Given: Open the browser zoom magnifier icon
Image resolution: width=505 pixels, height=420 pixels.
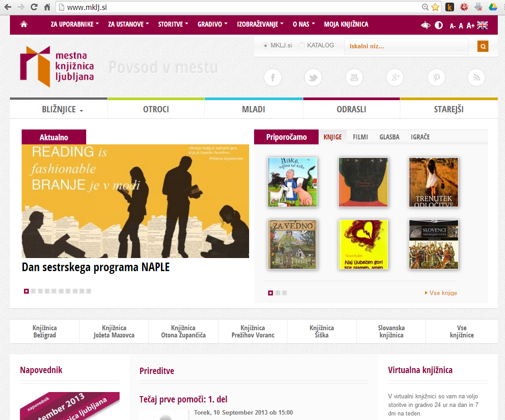Looking at the screenshot, I should [x=425, y=7].
